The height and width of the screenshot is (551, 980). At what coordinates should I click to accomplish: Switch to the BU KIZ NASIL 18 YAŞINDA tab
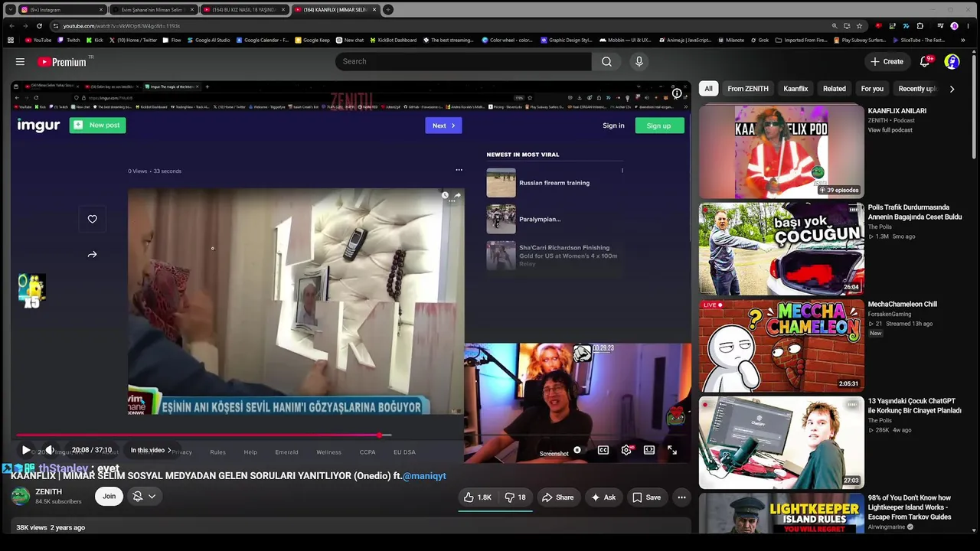244,10
